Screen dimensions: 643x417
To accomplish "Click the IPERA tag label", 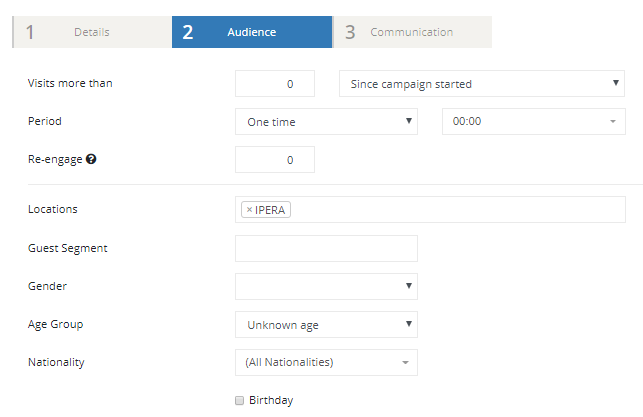I will point(270,210).
